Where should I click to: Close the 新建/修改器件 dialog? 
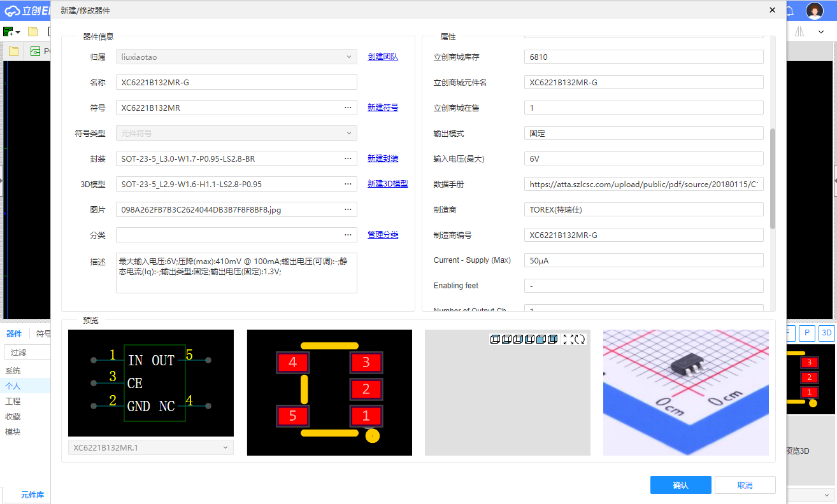772,10
